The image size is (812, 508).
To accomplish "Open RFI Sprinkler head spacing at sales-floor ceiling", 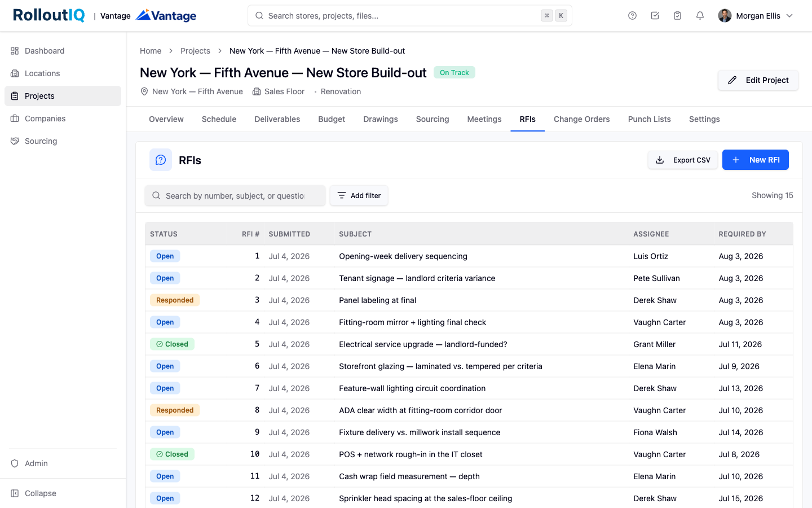I will [426, 498].
